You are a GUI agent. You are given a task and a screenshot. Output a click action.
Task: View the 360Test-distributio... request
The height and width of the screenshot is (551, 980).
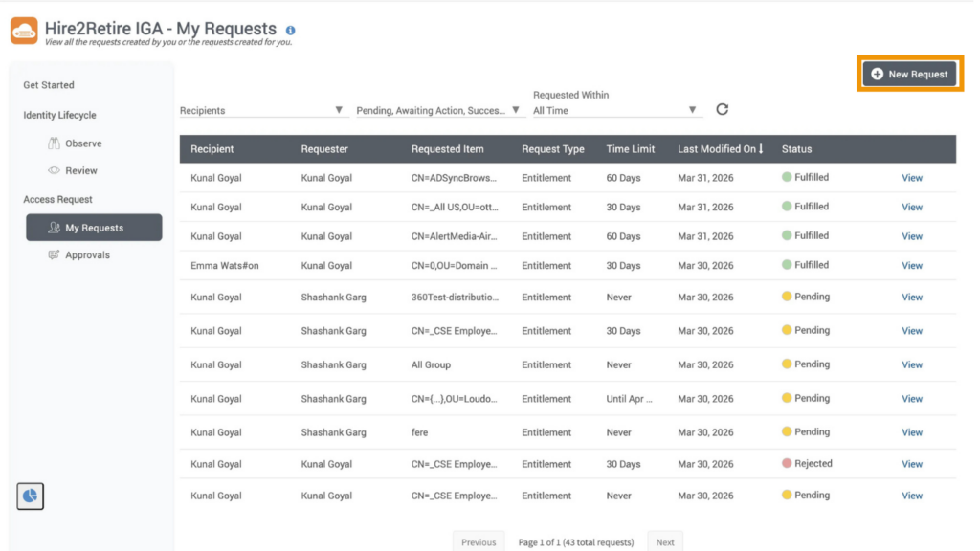pos(912,298)
